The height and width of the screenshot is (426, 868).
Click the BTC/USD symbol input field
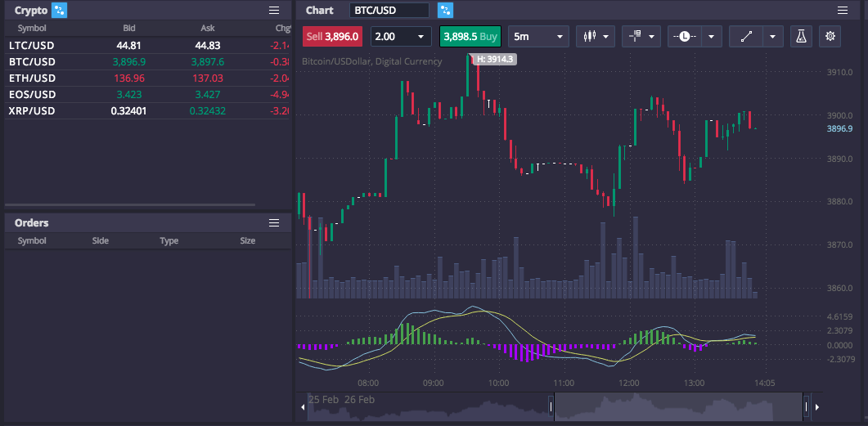coord(389,10)
